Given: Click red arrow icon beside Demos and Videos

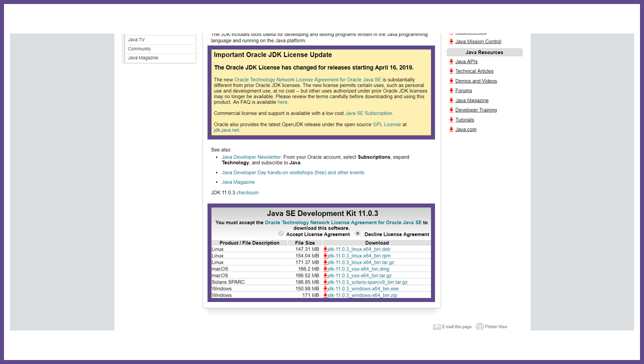Looking at the screenshot, I should [451, 81].
